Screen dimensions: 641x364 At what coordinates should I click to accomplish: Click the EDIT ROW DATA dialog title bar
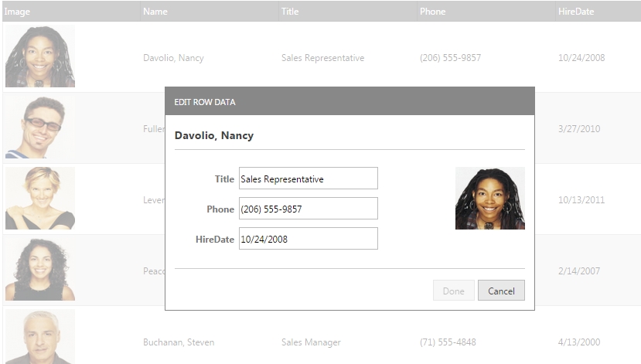[x=349, y=101]
